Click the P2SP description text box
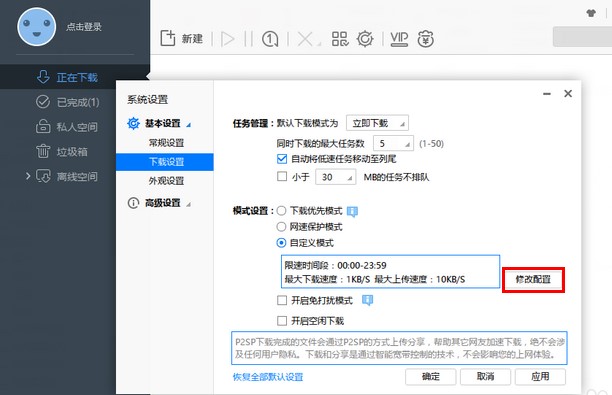 399,348
